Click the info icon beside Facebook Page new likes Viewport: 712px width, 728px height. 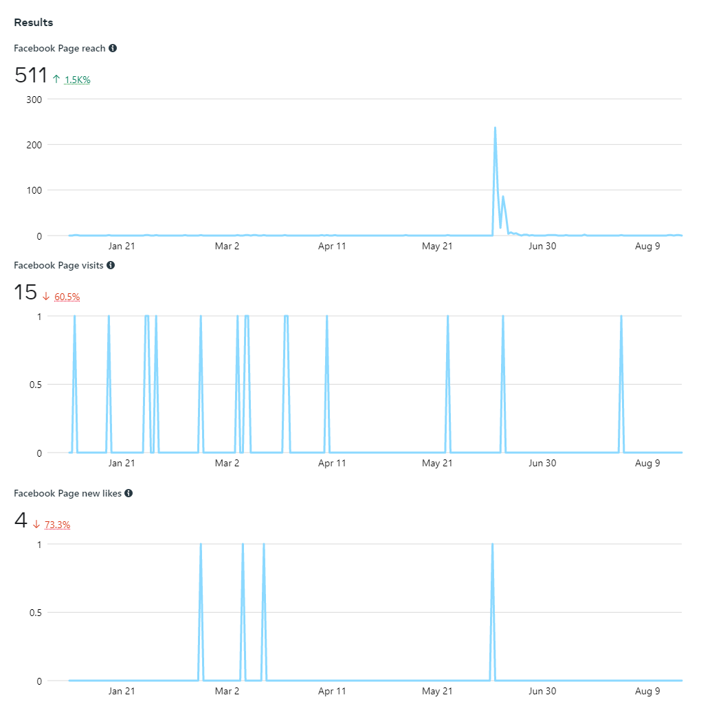click(x=129, y=493)
